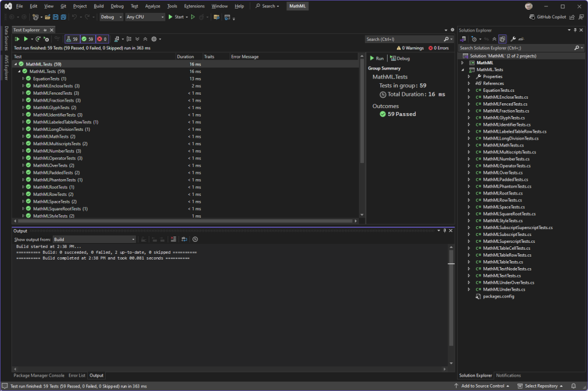Toggle Show All Files in Solution Explorer
Screen dimensions: 588x391
click(x=502, y=39)
